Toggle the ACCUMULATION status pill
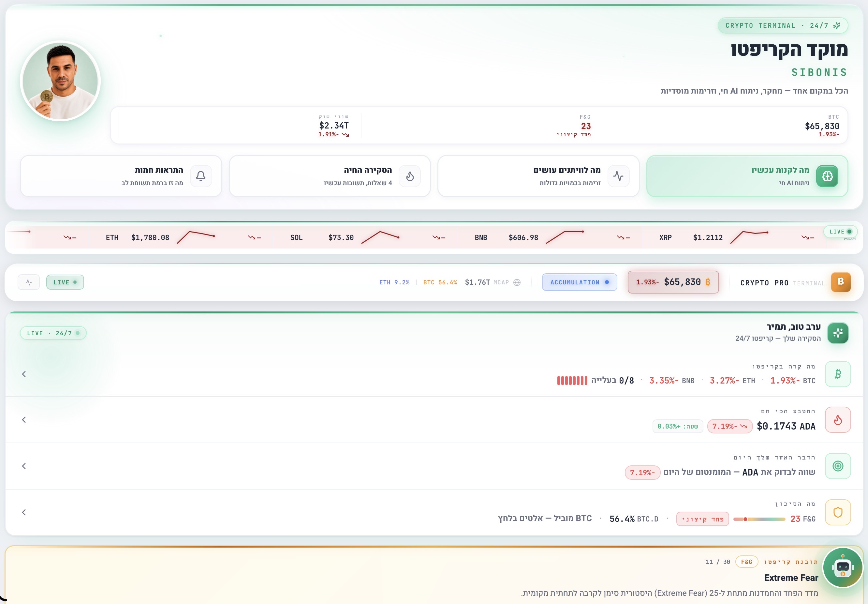 (x=580, y=282)
